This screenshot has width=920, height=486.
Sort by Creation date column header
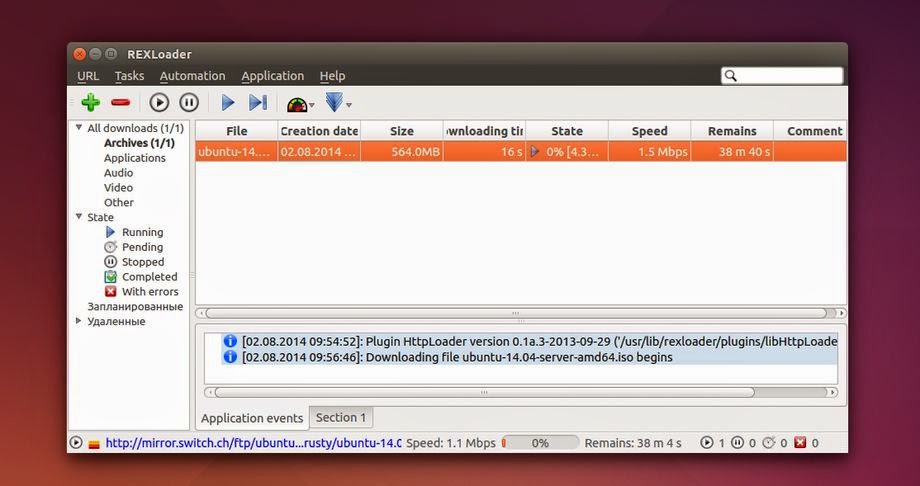(319, 131)
